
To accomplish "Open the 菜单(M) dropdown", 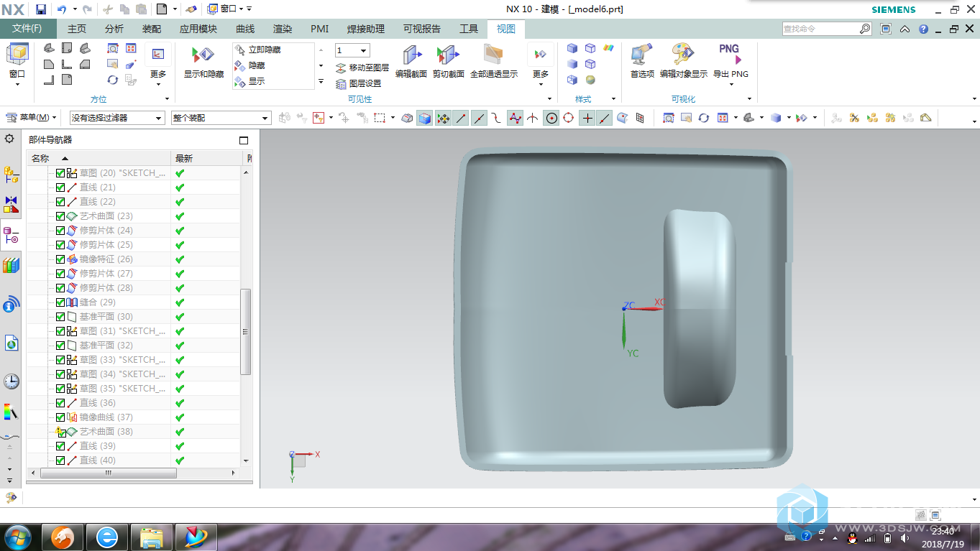I will (x=32, y=118).
